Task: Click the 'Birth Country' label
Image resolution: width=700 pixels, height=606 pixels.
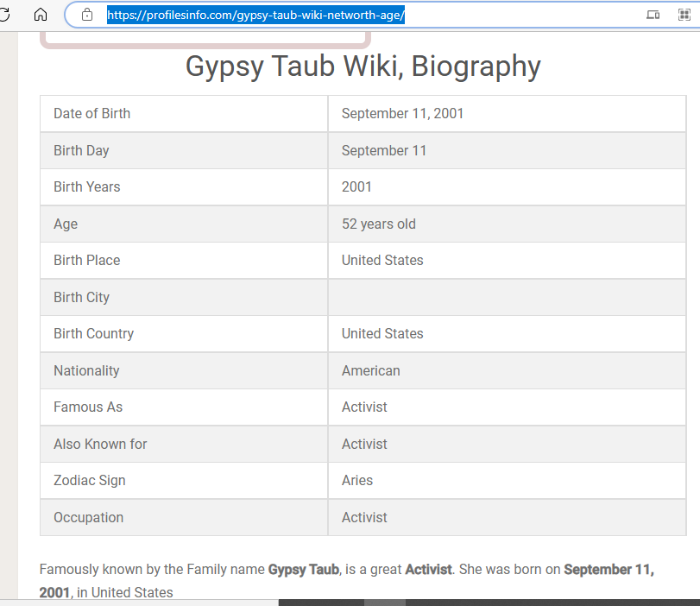Action: pos(94,333)
